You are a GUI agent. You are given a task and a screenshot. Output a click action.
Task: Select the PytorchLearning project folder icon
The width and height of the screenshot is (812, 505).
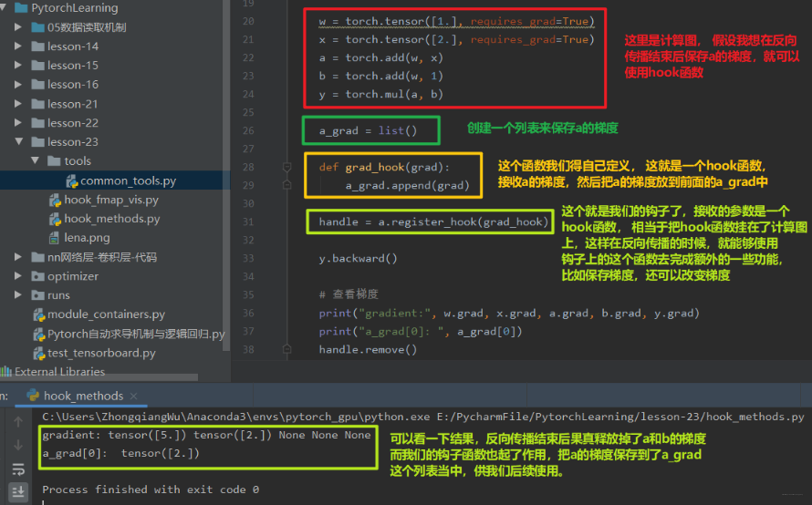(21, 8)
